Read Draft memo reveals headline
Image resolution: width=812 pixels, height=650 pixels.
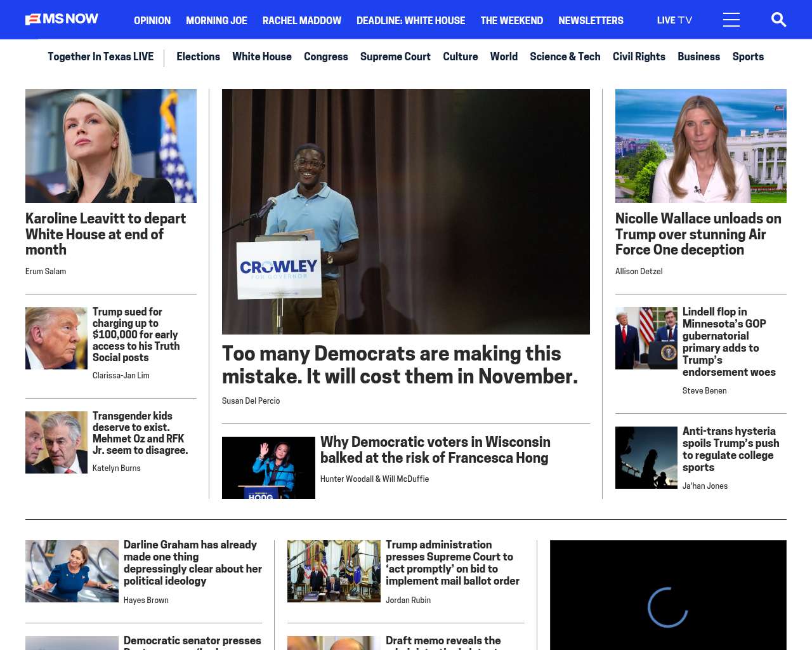coord(443,642)
